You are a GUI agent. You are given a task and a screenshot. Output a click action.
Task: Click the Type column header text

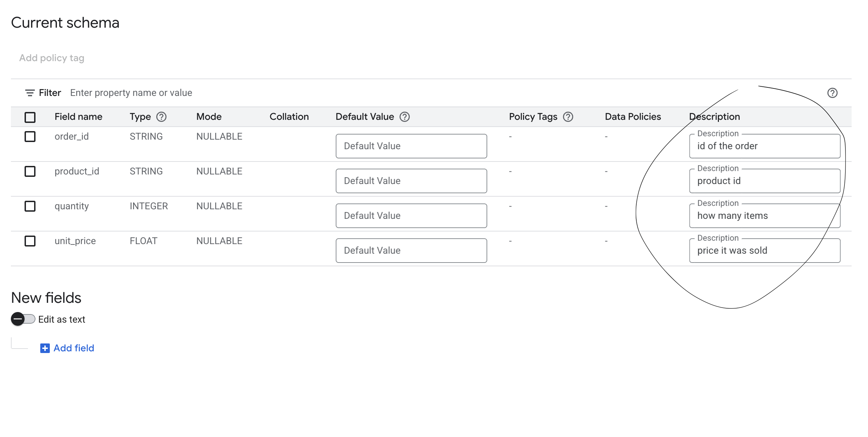coord(140,117)
